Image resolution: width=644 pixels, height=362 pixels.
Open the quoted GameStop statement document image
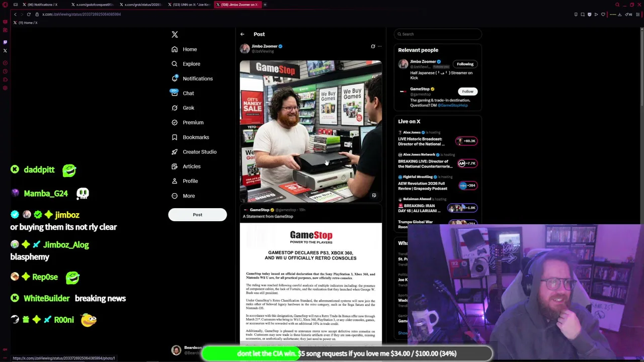click(311, 284)
